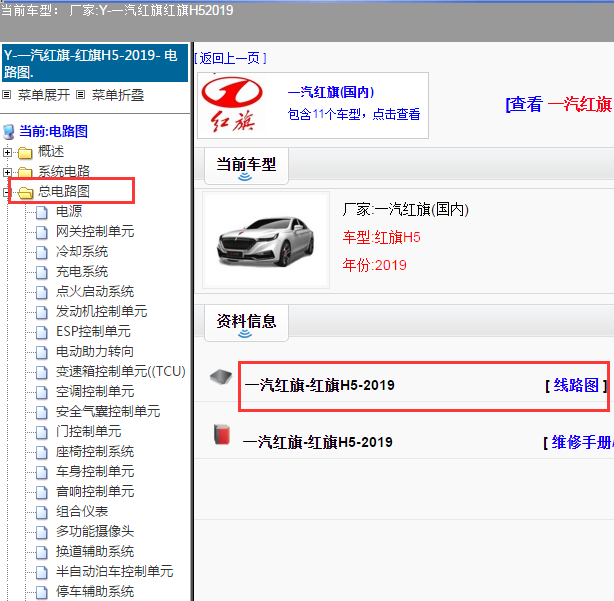Open the 一汽红旗(国内) brand link
The height and width of the screenshot is (601, 614).
(x=331, y=92)
